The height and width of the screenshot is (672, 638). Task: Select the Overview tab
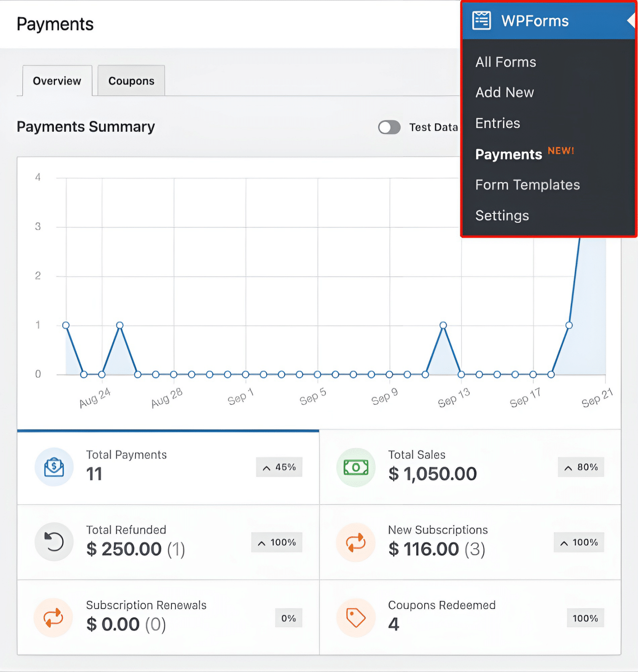(56, 80)
